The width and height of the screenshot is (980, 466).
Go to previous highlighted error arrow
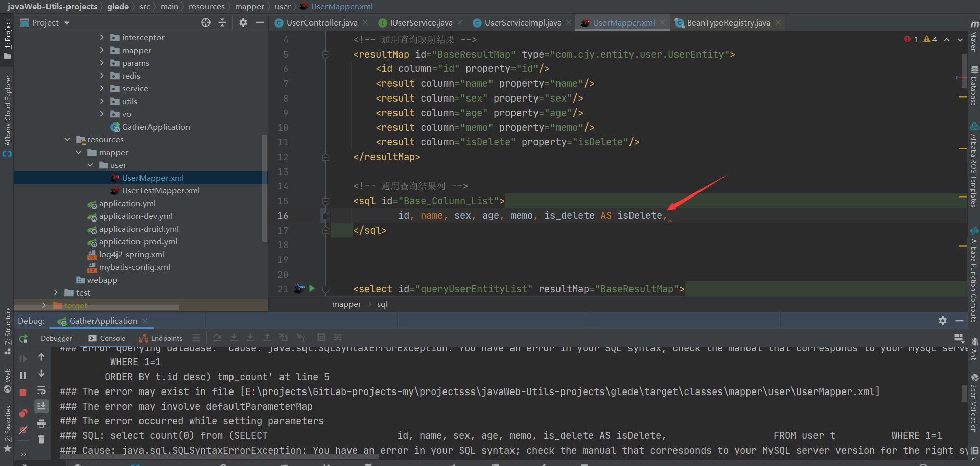tap(947, 39)
